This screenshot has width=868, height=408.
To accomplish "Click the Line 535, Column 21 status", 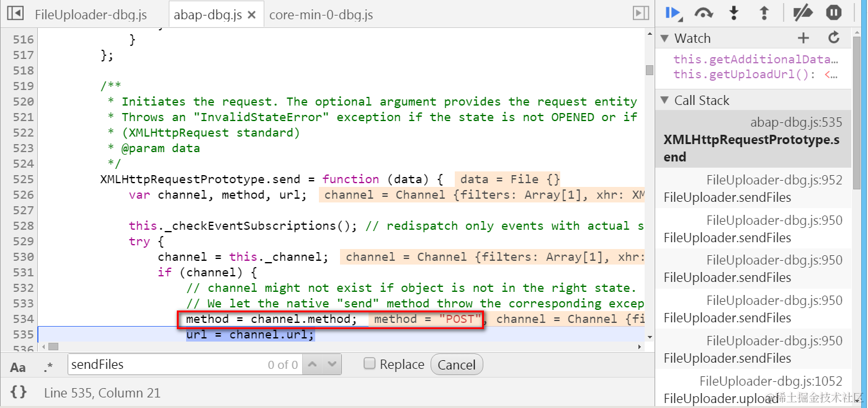I will coord(102,392).
